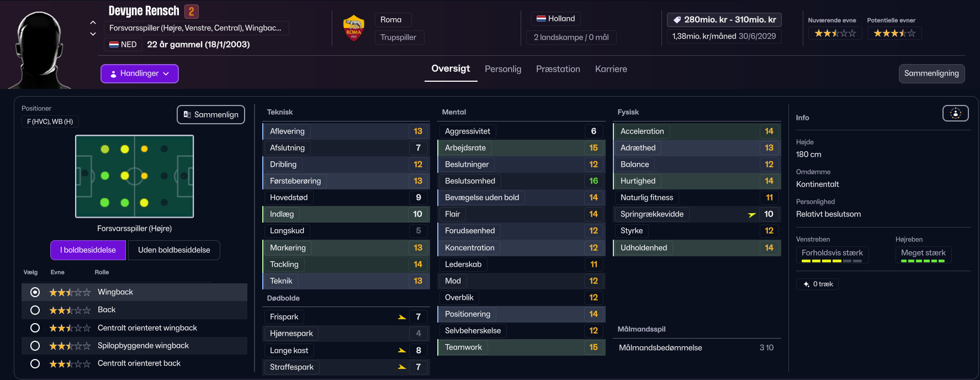Image resolution: width=980 pixels, height=380 pixels.
Task: Open the info panel player-role icon button
Action: 956,113
